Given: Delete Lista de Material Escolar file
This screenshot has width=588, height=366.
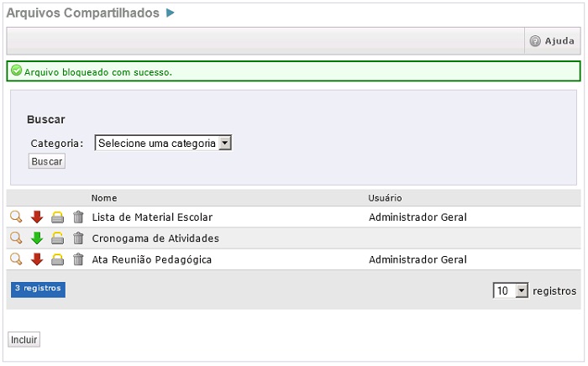Looking at the screenshot, I should pos(78,217).
